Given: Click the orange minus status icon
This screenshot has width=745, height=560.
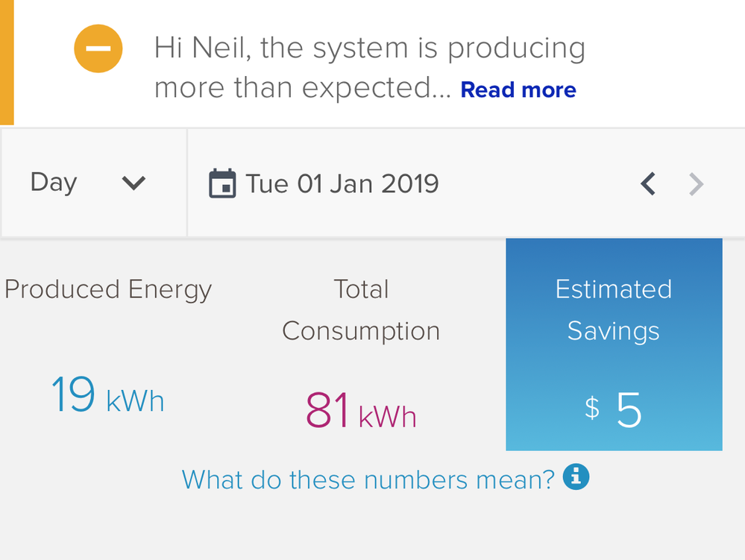Looking at the screenshot, I should 98,48.
